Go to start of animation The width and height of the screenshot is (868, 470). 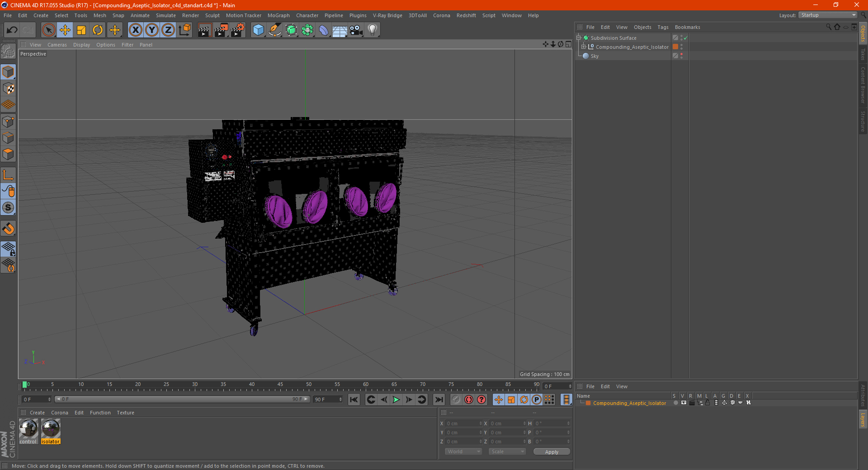point(354,399)
